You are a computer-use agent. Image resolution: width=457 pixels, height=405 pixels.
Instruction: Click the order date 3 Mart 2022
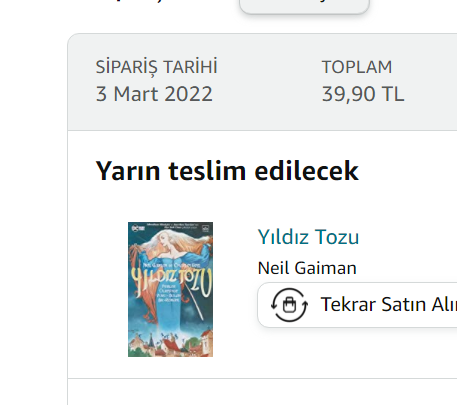pos(154,94)
